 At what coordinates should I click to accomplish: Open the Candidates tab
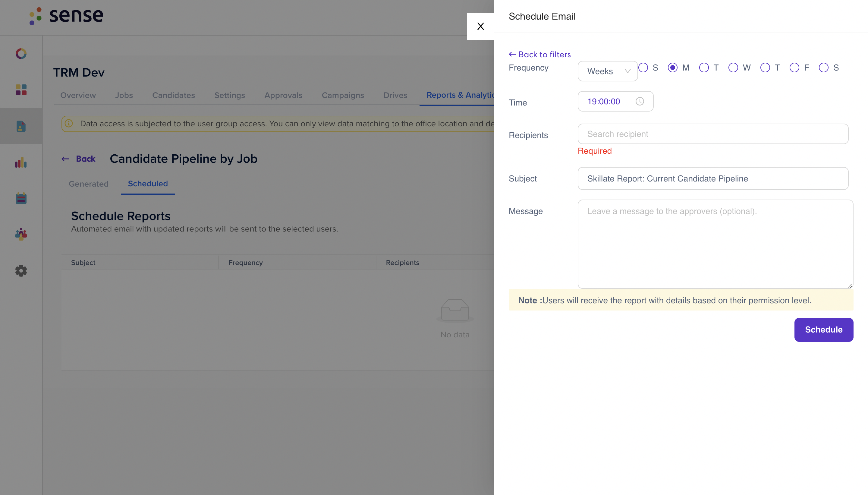[x=173, y=95]
